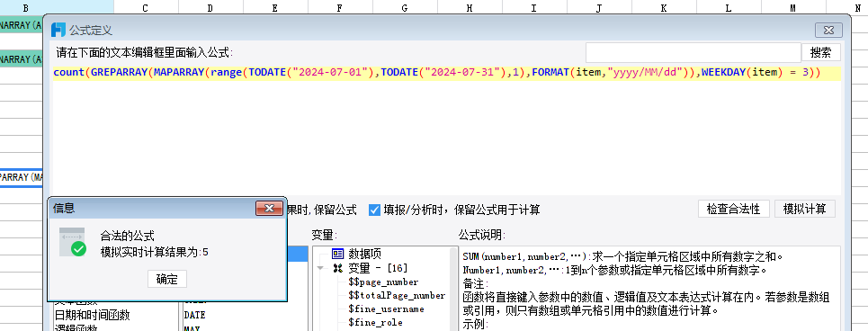Click the 数据项 icon

(337, 254)
